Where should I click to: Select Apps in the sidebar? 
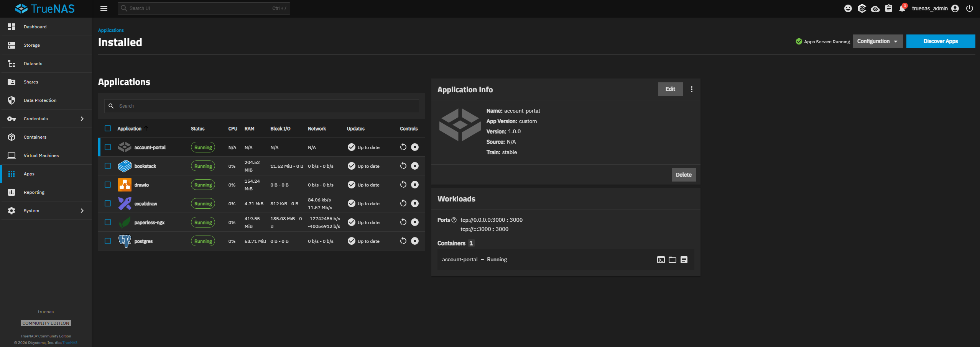point(46,174)
